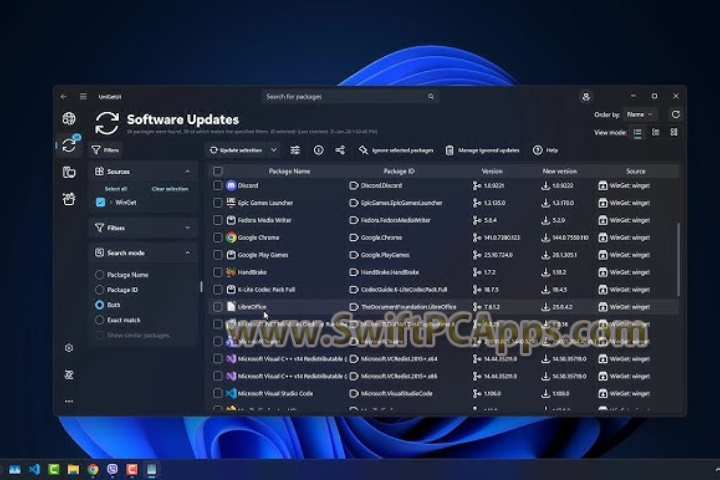Open the Software Updates sidebar icon
This screenshot has height=480, width=720.
pyautogui.click(x=69, y=145)
